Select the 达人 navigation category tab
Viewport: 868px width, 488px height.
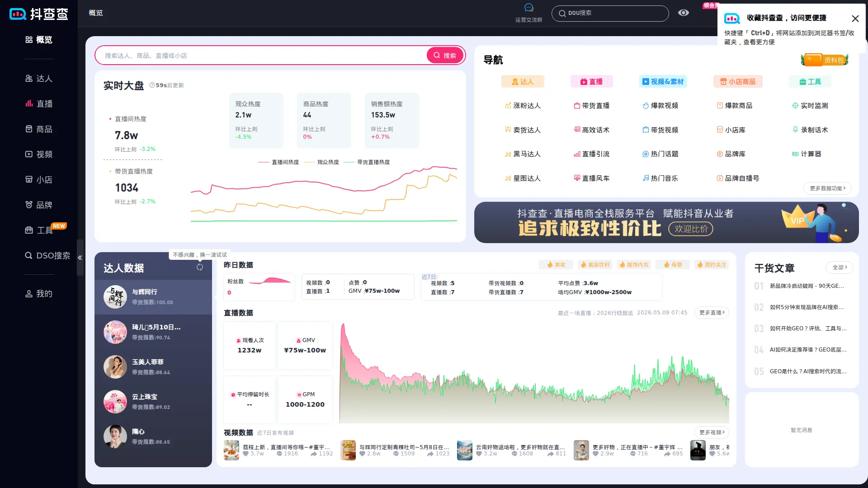pyautogui.click(x=523, y=82)
